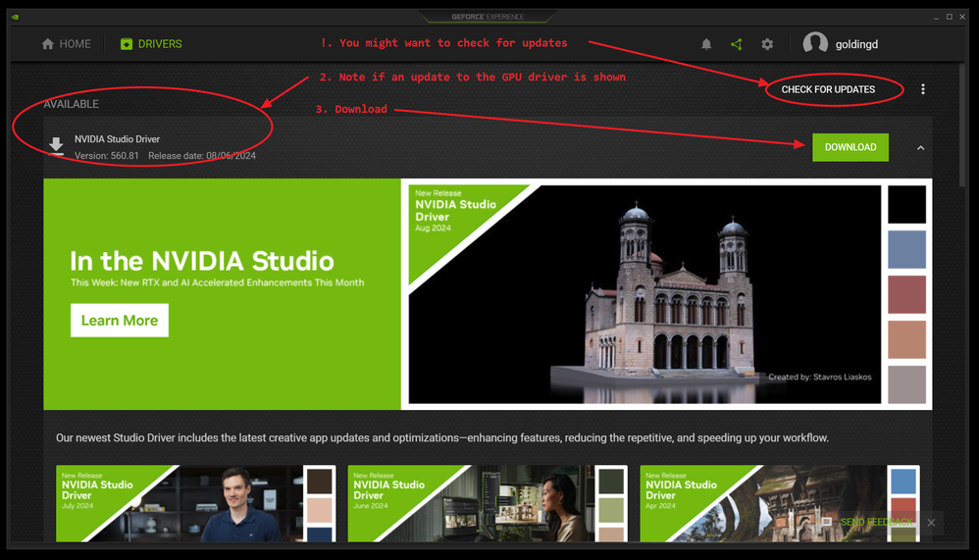979x560 pixels.
Task: Click the Available section heading
Action: coord(72,104)
